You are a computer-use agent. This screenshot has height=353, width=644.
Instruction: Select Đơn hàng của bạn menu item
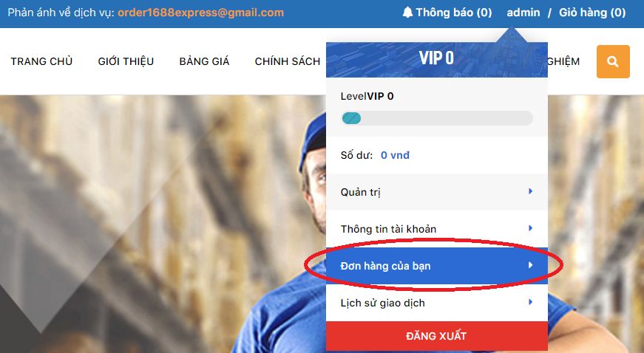coord(436,266)
